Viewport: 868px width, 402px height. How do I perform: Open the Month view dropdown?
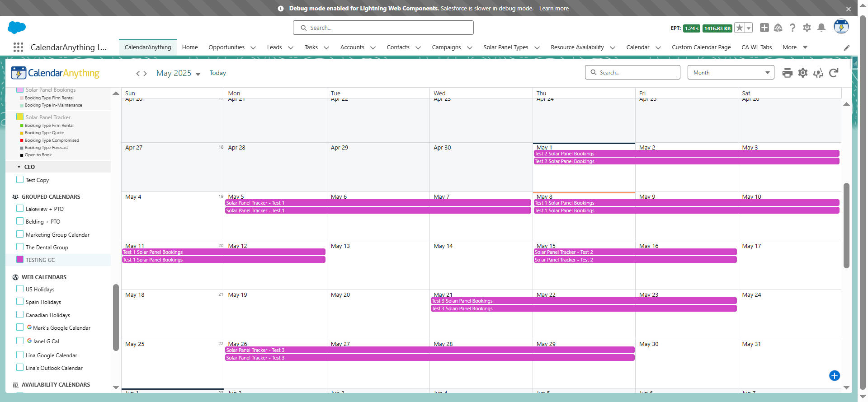coord(731,73)
